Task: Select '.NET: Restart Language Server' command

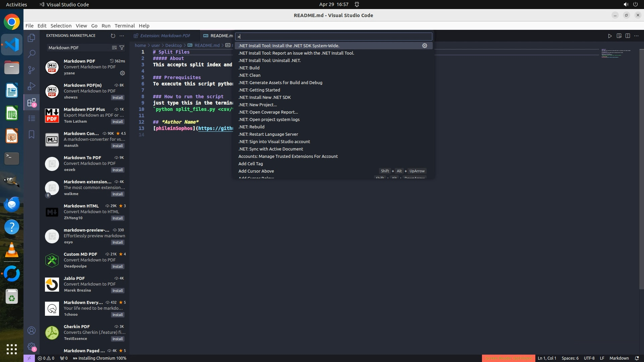Action: (x=268, y=134)
